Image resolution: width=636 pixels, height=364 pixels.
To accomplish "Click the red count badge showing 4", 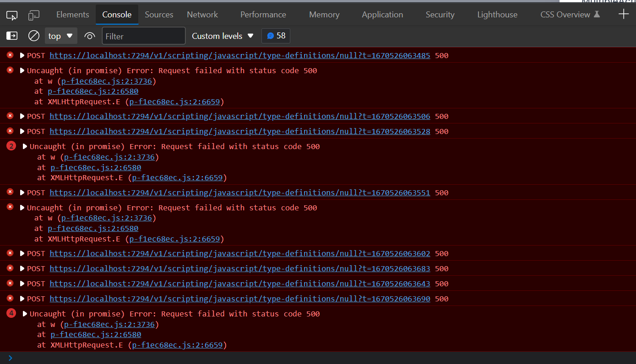I will click(x=11, y=314).
